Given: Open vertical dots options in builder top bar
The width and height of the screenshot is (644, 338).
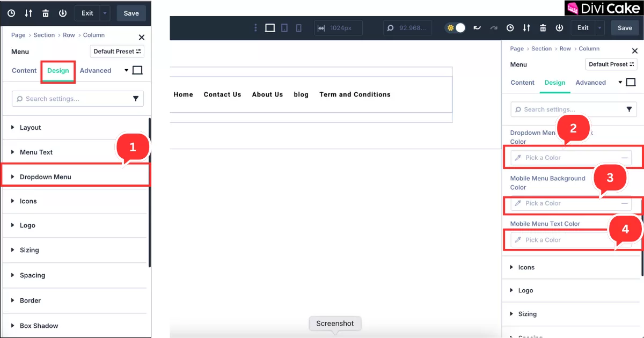Looking at the screenshot, I should 255,28.
